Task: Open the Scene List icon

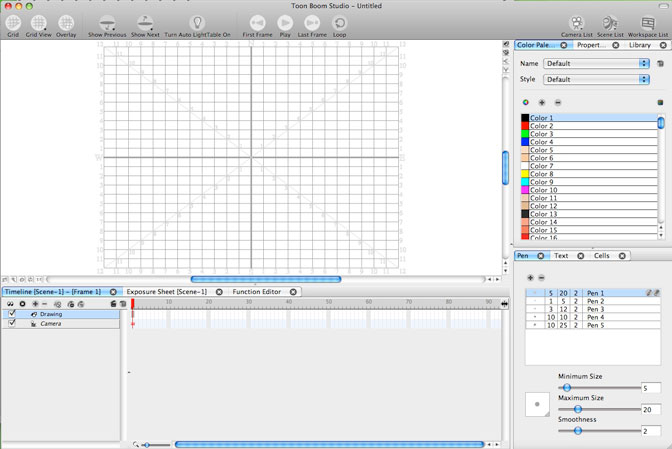Action: [x=609, y=22]
